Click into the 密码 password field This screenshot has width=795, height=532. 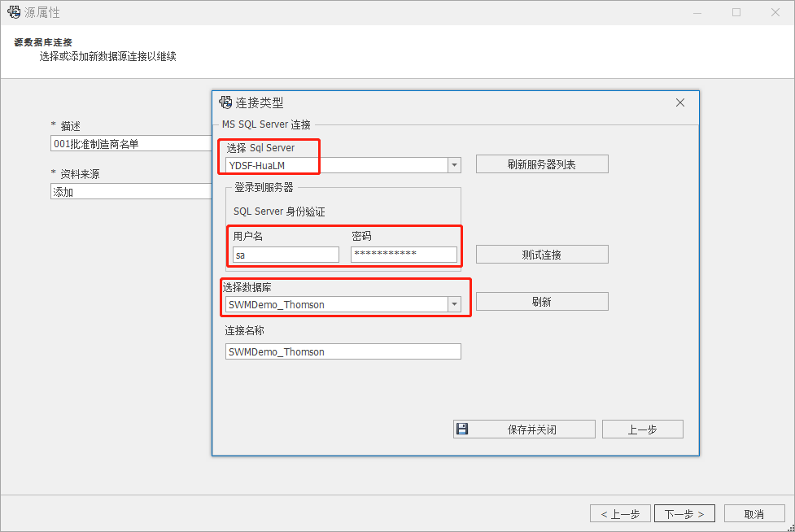404,255
